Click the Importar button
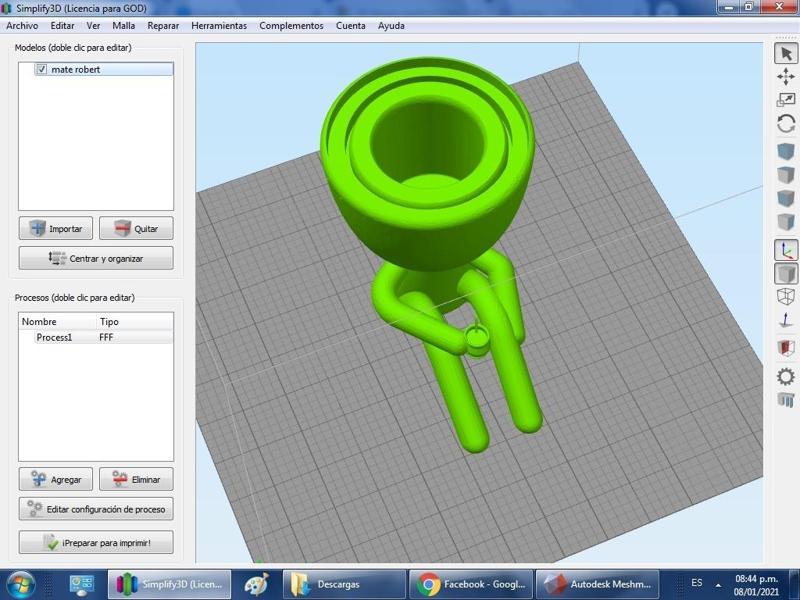This screenshot has height=600, width=800. tap(56, 228)
